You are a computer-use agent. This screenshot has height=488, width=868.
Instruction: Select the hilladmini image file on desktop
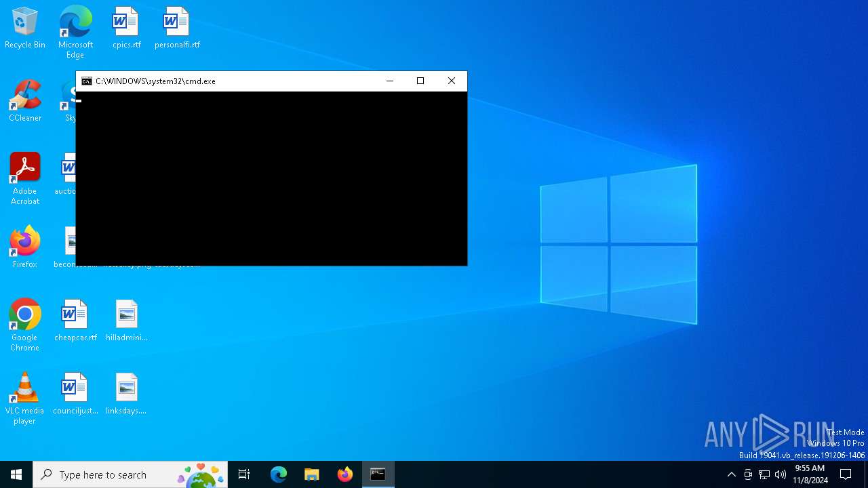[126, 321]
